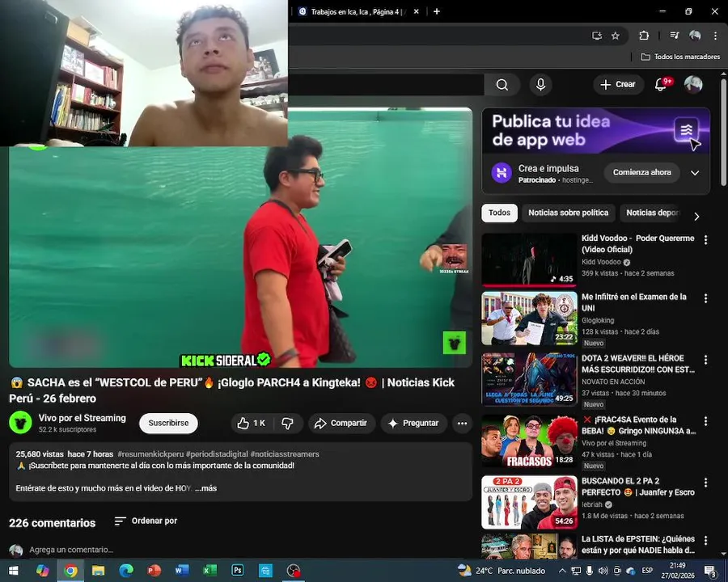
Task: Click the ESP keyboard language indicator
Action: (x=647, y=571)
